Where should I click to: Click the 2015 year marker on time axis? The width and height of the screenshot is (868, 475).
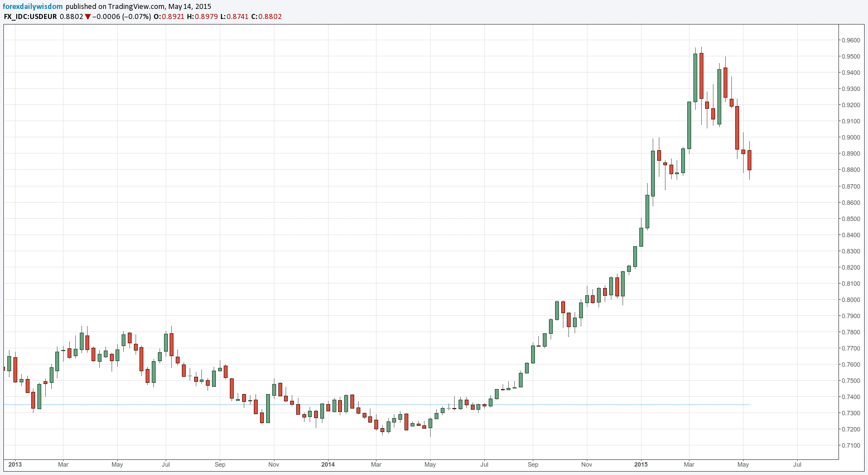[641, 464]
